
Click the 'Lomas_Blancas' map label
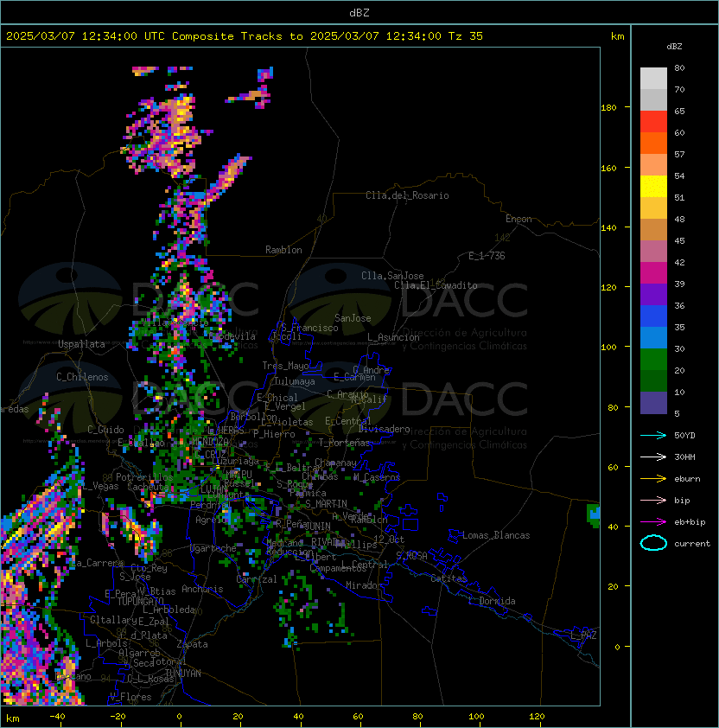[x=496, y=535]
